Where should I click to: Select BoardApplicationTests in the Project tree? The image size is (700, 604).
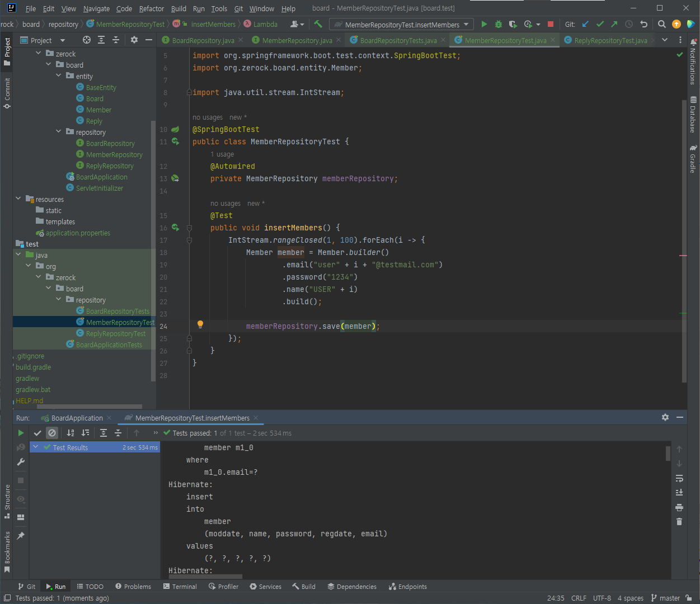[109, 345]
